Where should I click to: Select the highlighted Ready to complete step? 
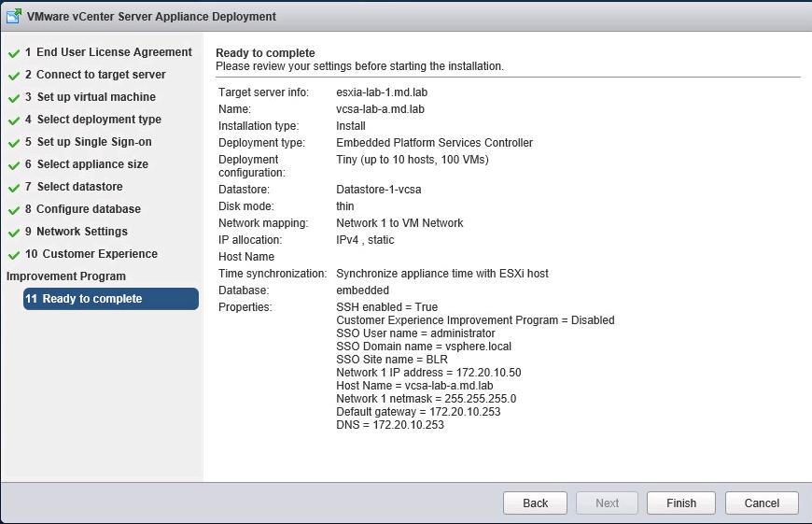point(110,299)
